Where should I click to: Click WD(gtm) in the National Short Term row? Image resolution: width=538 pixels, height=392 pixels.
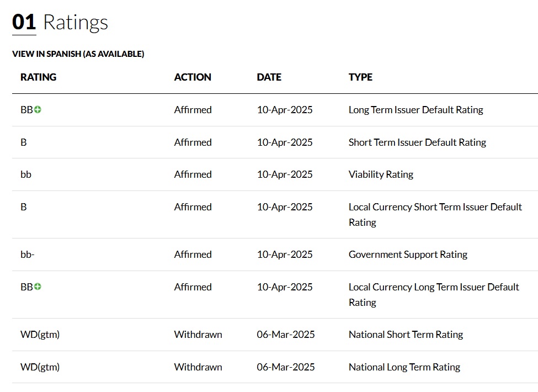tap(40, 335)
